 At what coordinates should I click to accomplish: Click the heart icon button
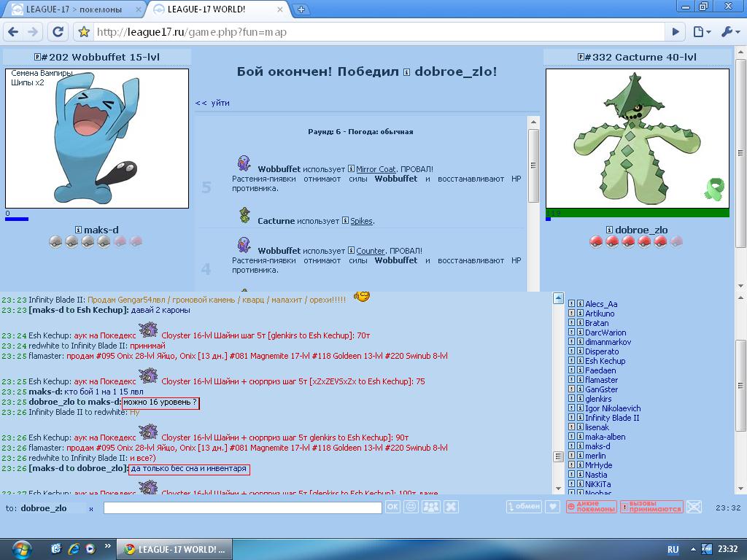coord(553,507)
